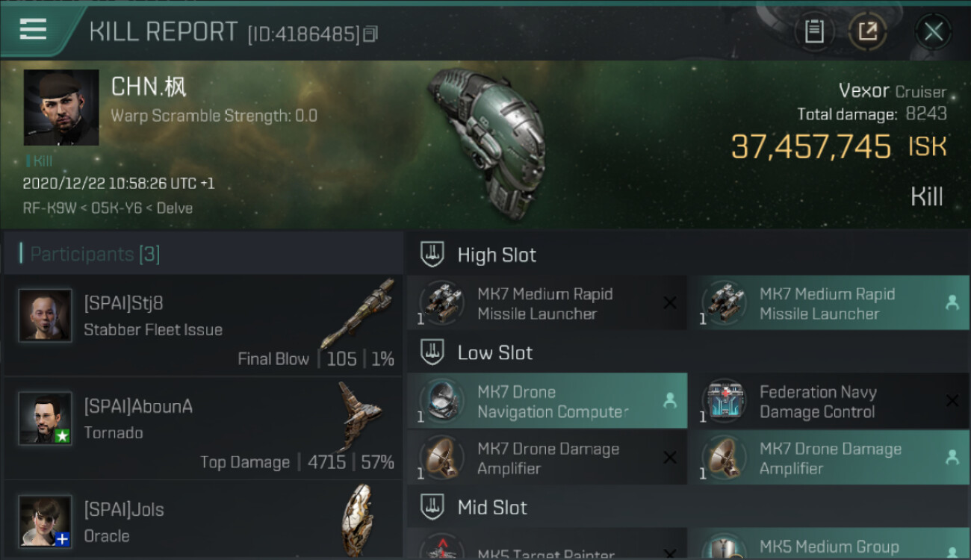Select the Participants tab header

coord(95,254)
